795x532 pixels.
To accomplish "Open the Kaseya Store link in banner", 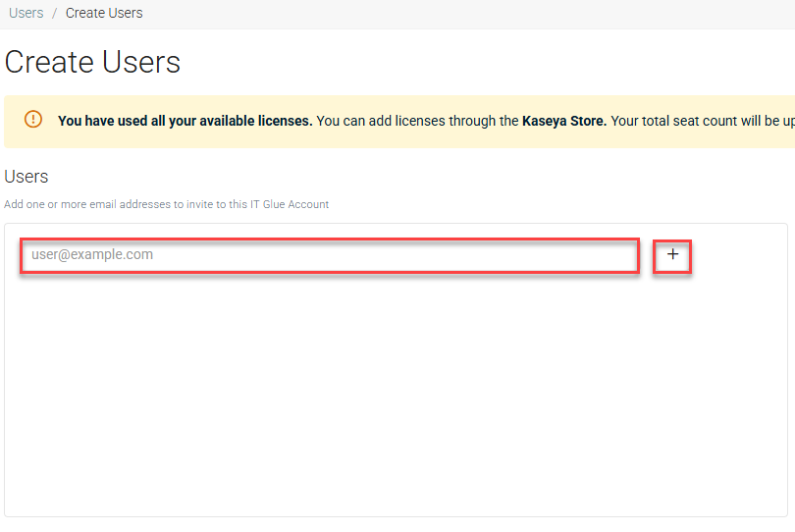I will (x=564, y=122).
